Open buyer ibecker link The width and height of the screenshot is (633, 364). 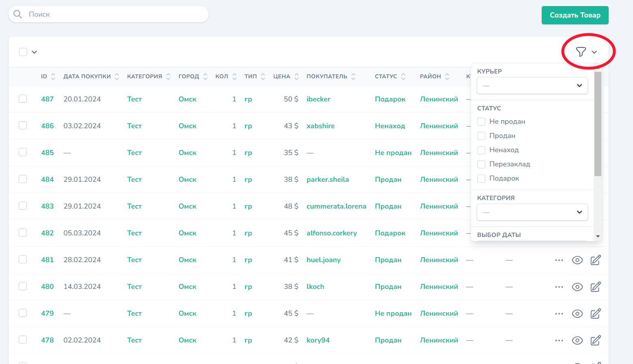[319, 99]
